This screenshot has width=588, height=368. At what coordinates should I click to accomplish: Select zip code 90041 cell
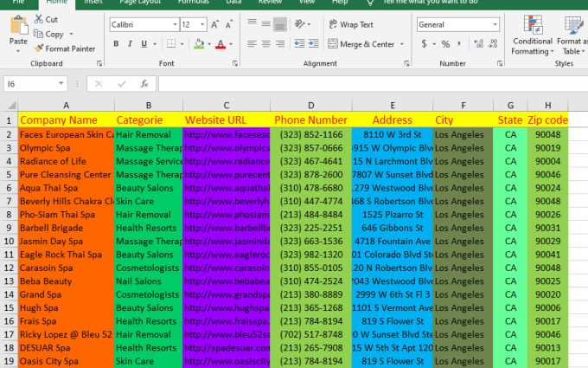[548, 255]
